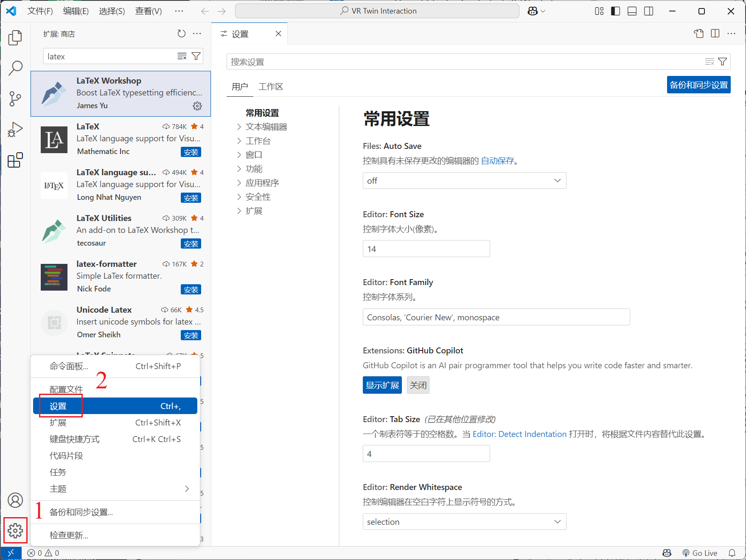Toggle secondary side bar visibility
746x560 pixels.
(x=649, y=11)
